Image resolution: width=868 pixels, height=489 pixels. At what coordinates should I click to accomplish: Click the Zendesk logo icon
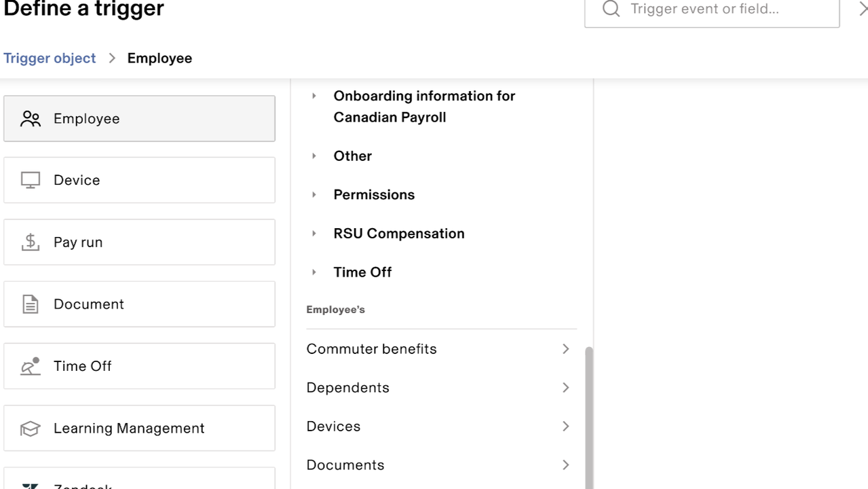30,484
